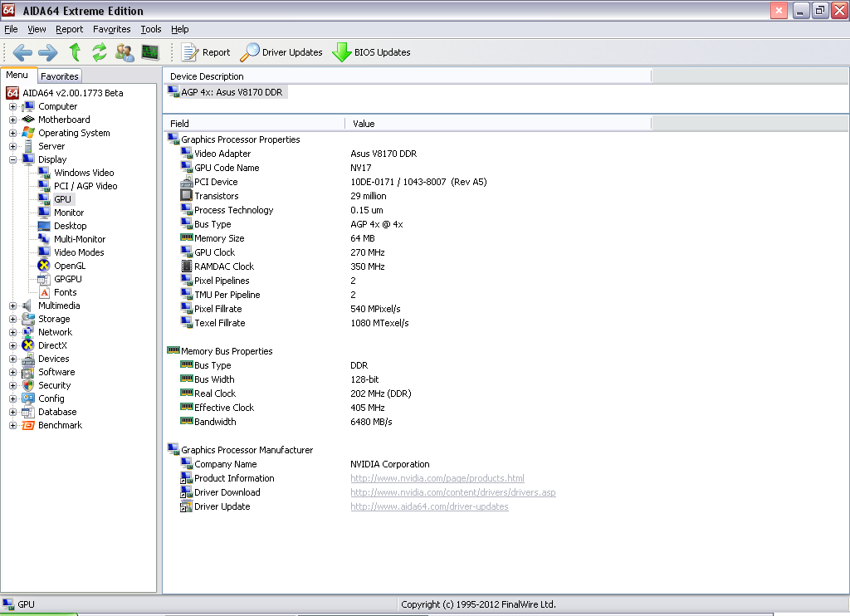The width and height of the screenshot is (850, 616).
Task: Click the Fonts icon in tree
Action: coord(44,292)
